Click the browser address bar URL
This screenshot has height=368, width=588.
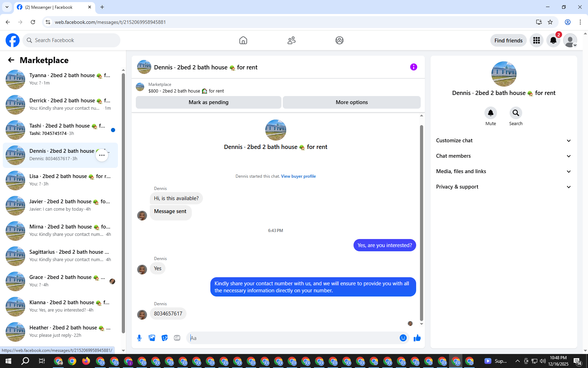pos(110,22)
